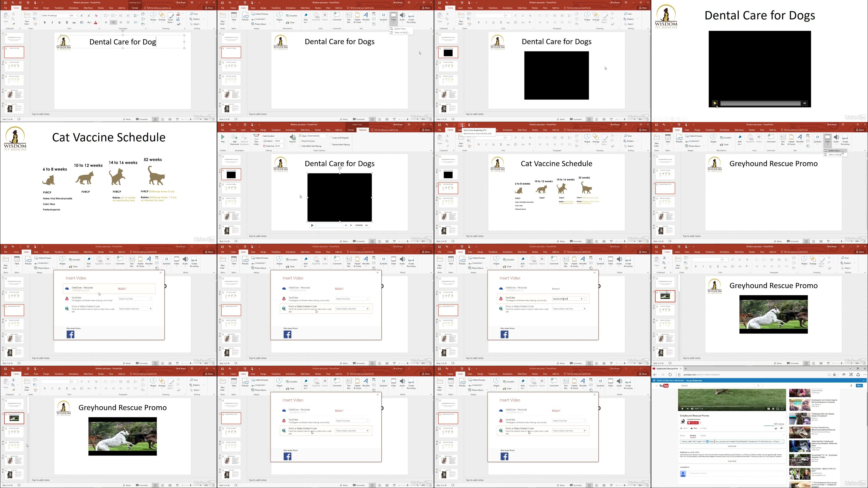Click the YouTube Search input field
868x488 pixels.
pos(718,386)
